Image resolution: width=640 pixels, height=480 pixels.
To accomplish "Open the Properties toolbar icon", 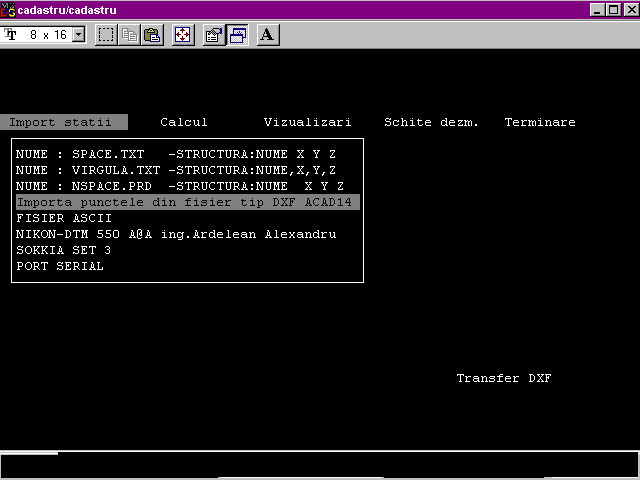I will (x=213, y=35).
